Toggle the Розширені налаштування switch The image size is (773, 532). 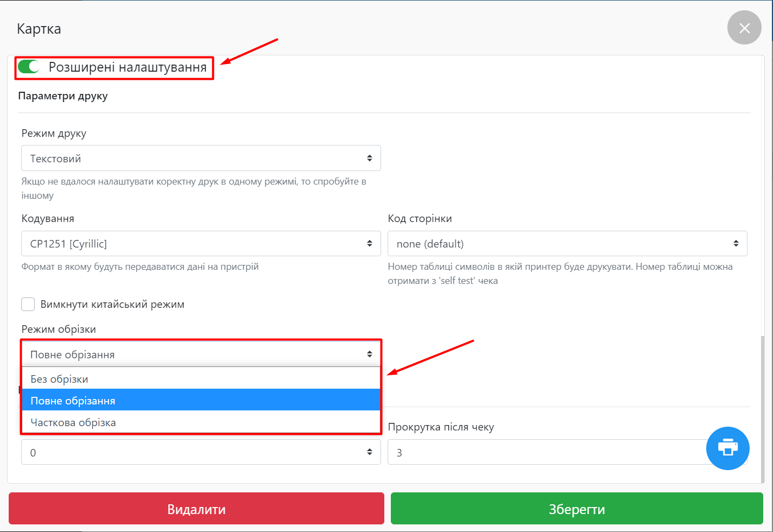coord(29,67)
